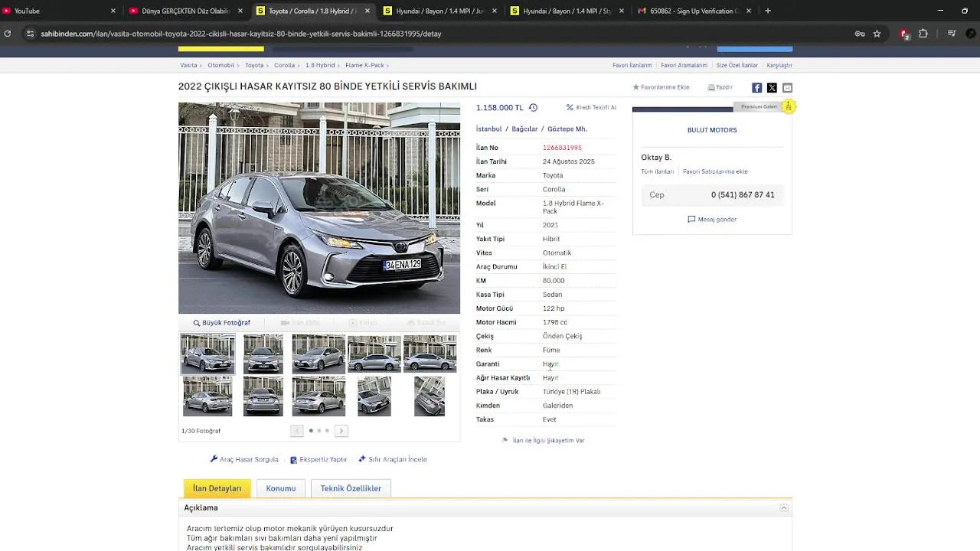Go to Otomobil breadcrumb
The height and width of the screenshot is (551, 980).
tap(221, 66)
